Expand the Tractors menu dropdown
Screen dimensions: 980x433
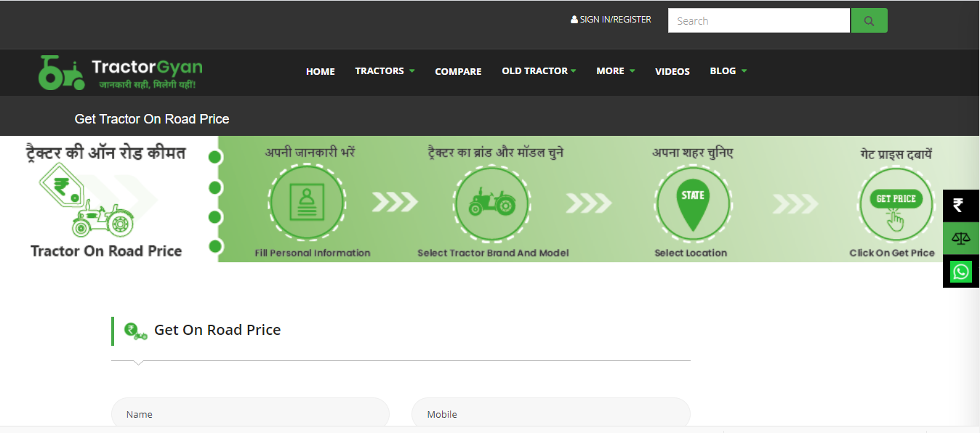(385, 71)
